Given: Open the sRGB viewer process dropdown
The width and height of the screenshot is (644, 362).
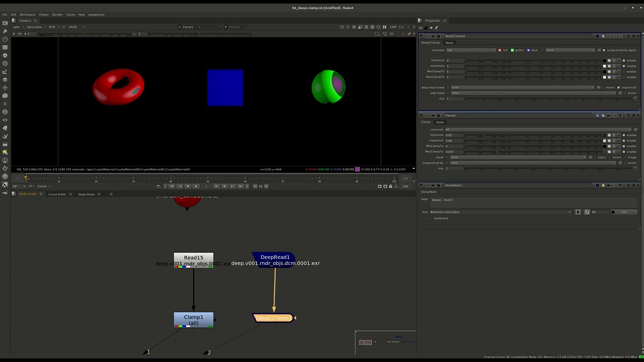Looking at the screenshot, I should tap(76, 27).
